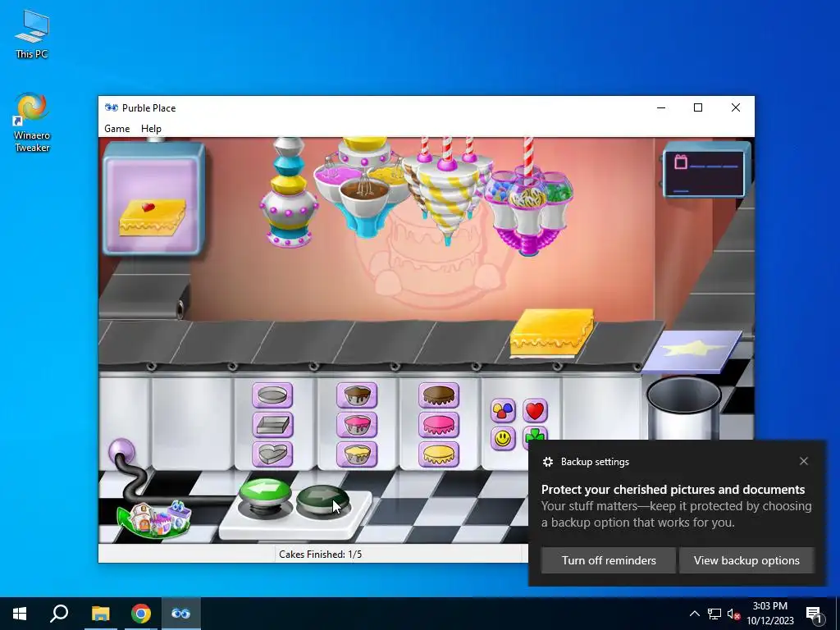
Task: Choose yellow vanilla cake batter
Action: tap(357, 454)
